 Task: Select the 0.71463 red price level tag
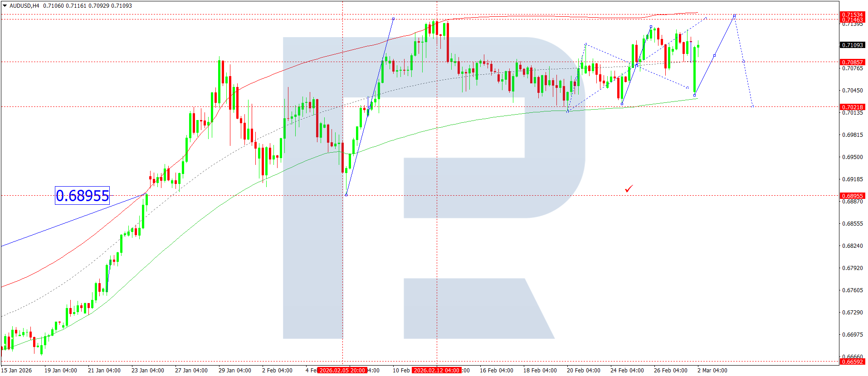point(852,20)
